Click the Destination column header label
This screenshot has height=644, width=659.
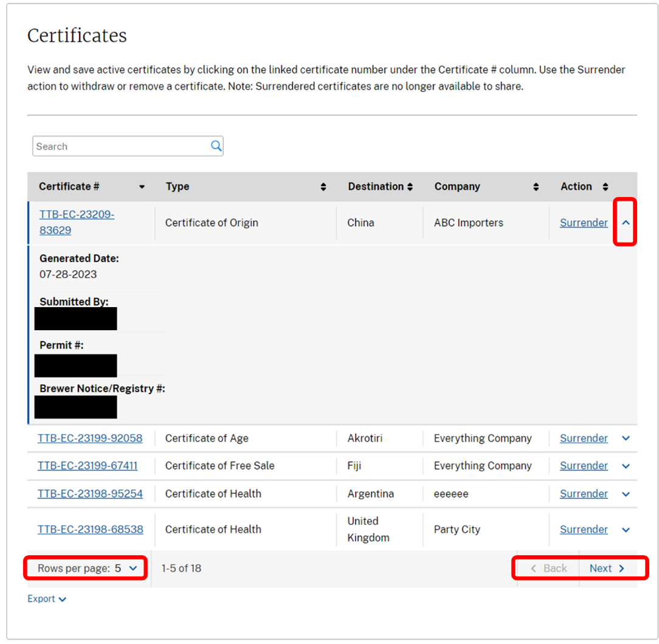(x=376, y=186)
